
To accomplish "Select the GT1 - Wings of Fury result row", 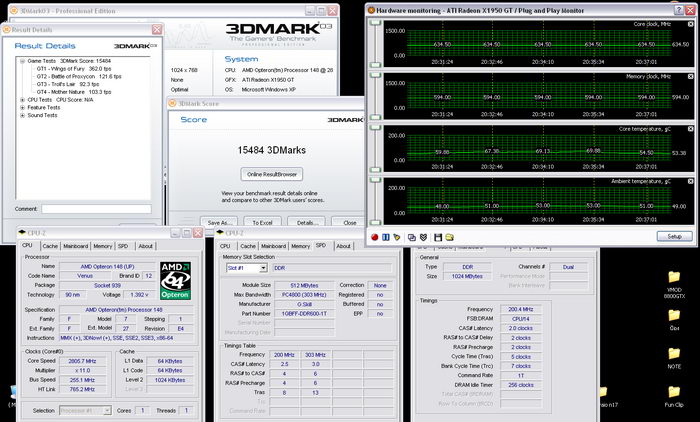I will pos(74,69).
